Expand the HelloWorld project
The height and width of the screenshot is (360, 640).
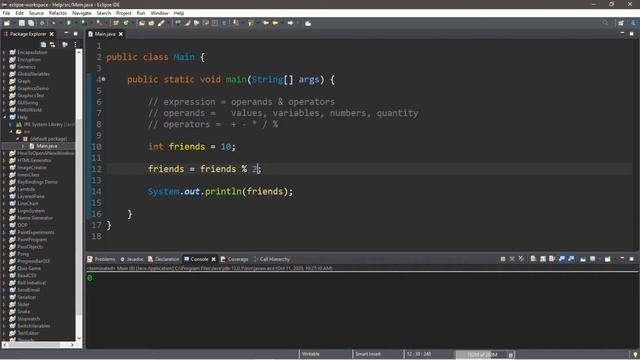tap(4, 110)
